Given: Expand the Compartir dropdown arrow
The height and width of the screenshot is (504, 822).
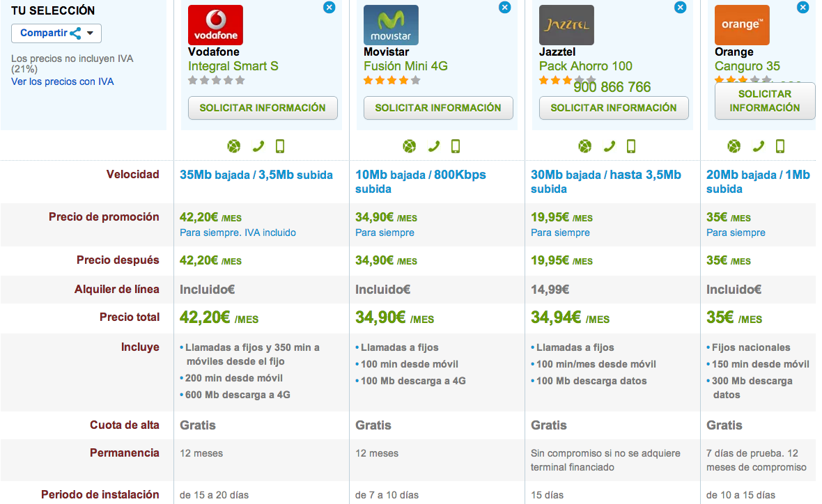Looking at the screenshot, I should (90, 33).
